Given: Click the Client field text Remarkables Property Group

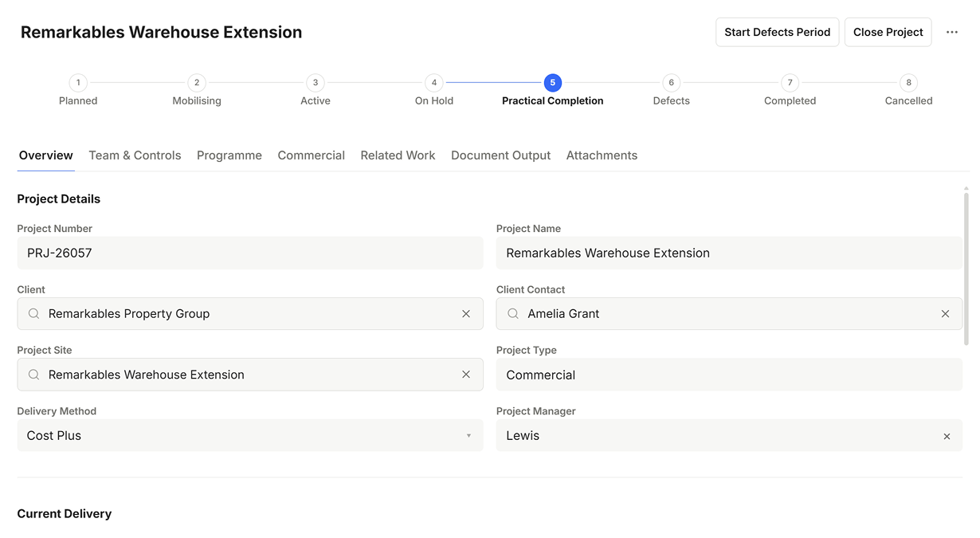Looking at the screenshot, I should (x=129, y=314).
